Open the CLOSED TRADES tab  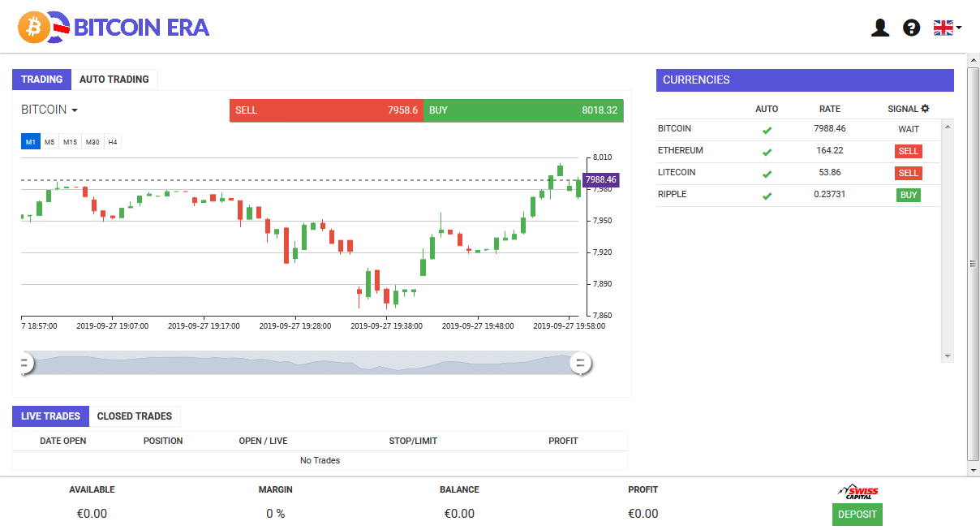pos(135,416)
